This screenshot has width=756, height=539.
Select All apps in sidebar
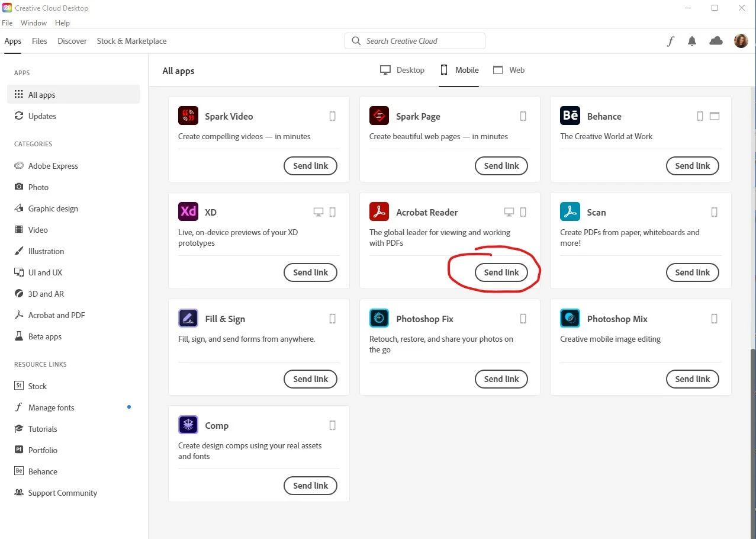click(x=73, y=95)
